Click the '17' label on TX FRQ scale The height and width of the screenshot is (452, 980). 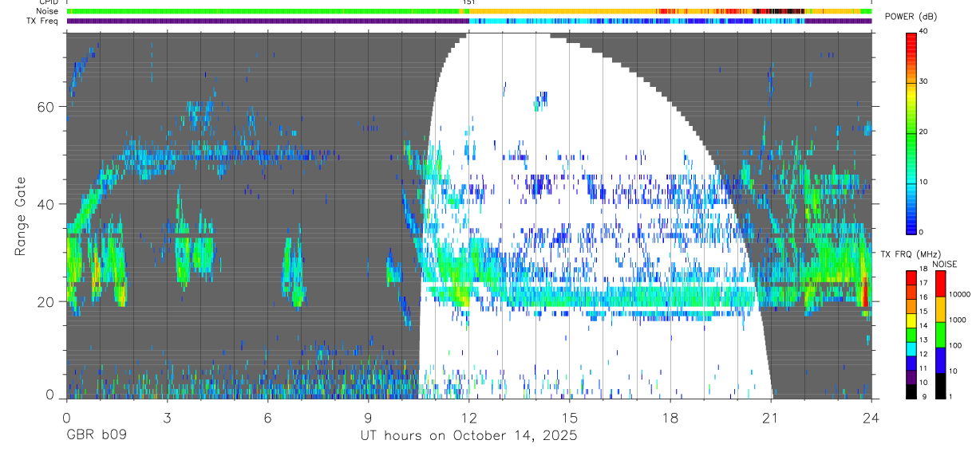coord(923,283)
